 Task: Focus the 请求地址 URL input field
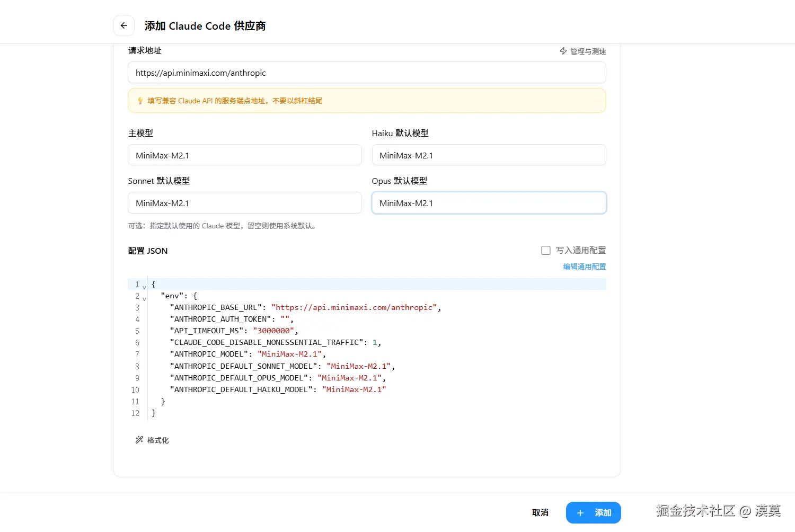(367, 73)
